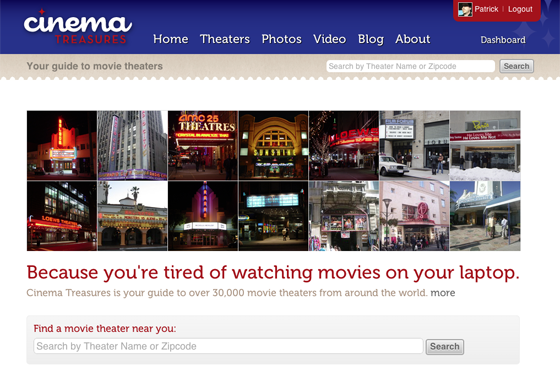560x382 pixels.
Task: Open the Video section
Action: click(x=329, y=39)
